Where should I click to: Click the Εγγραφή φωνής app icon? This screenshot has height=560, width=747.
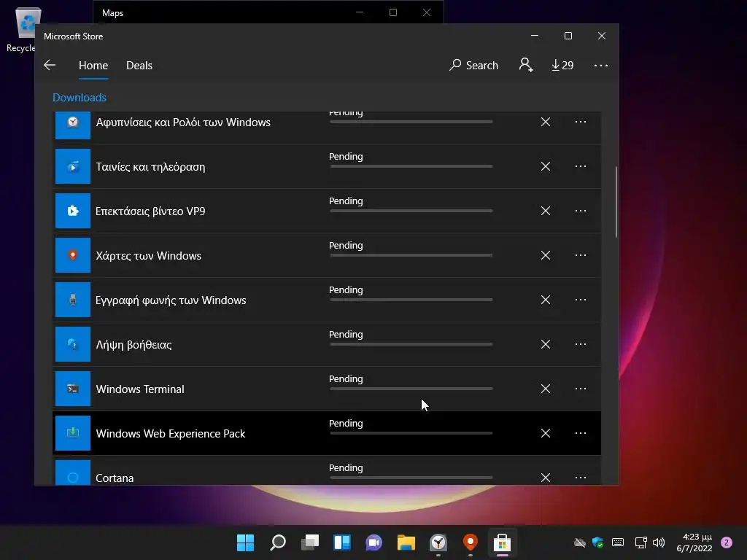click(x=73, y=300)
